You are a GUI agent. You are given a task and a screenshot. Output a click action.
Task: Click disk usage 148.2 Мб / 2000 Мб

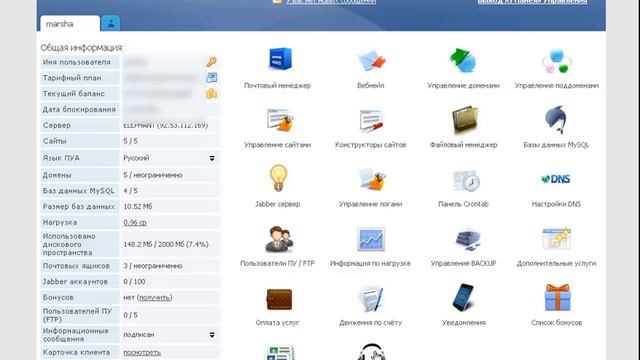coord(166,244)
